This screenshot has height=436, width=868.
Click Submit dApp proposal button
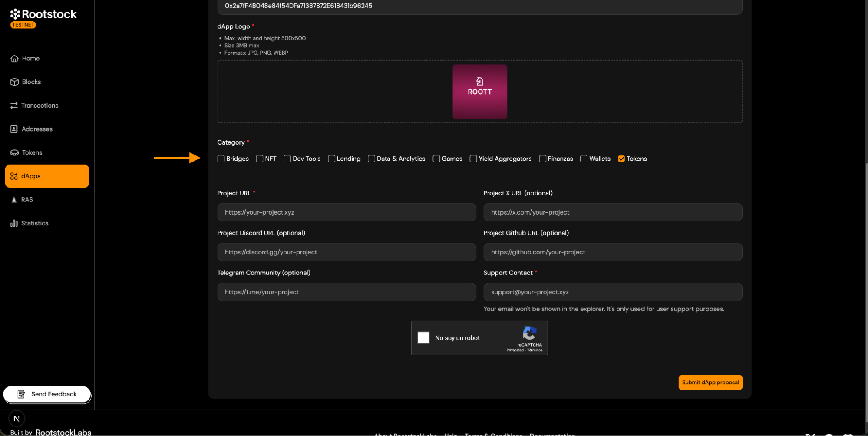(x=710, y=383)
